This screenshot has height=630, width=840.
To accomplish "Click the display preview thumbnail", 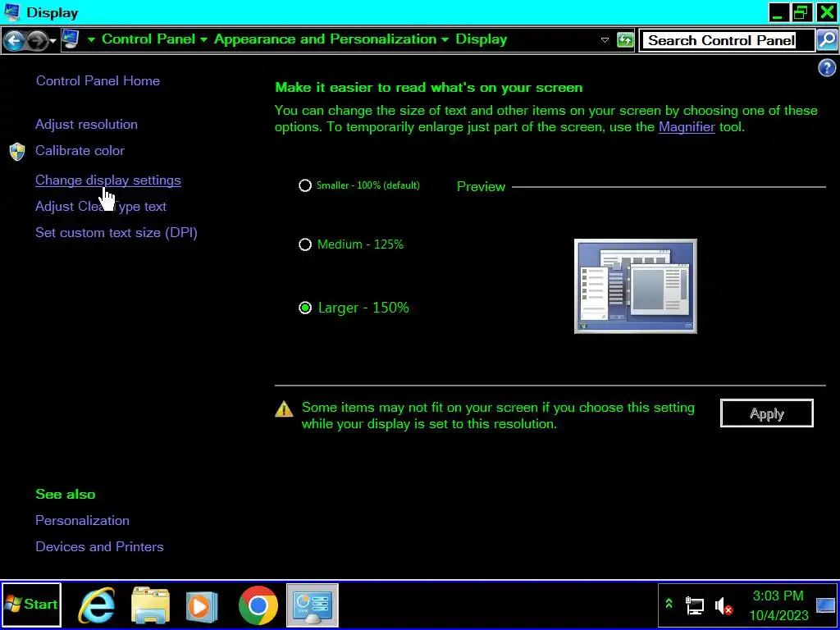I will 636,286.
